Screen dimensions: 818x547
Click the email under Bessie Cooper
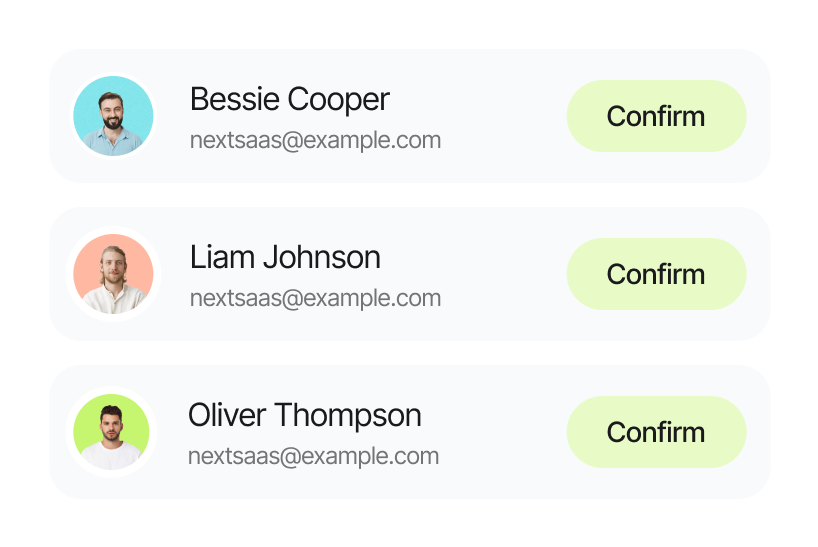tap(315, 140)
